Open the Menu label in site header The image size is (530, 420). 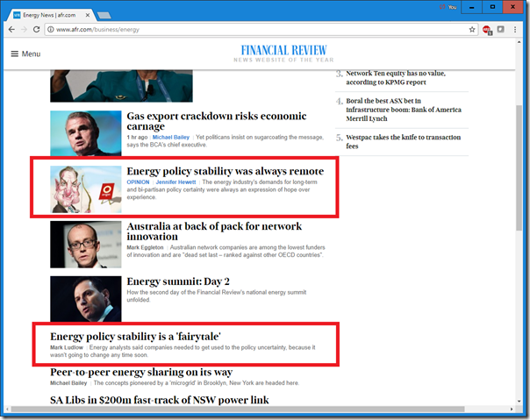(31, 53)
